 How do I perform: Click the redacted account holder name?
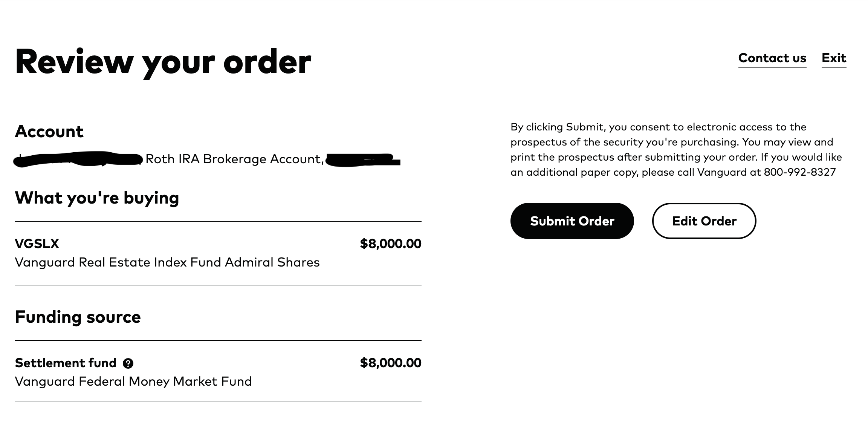[78, 159]
